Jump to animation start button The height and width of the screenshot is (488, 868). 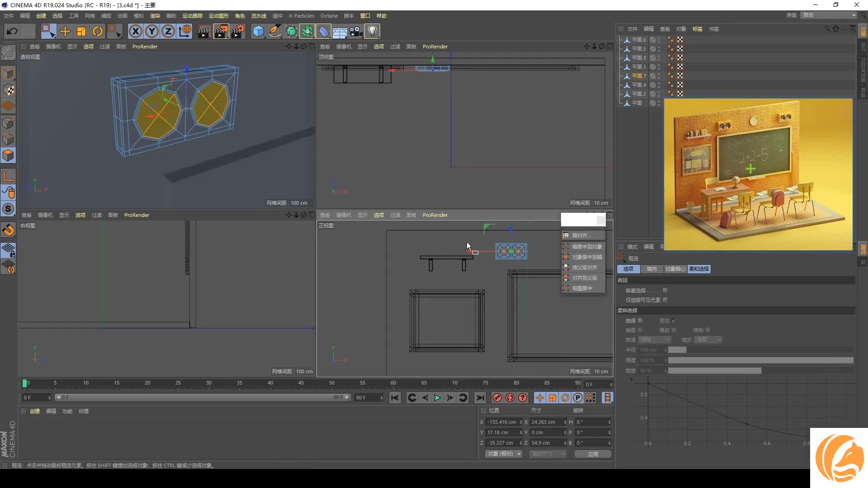[x=395, y=398]
